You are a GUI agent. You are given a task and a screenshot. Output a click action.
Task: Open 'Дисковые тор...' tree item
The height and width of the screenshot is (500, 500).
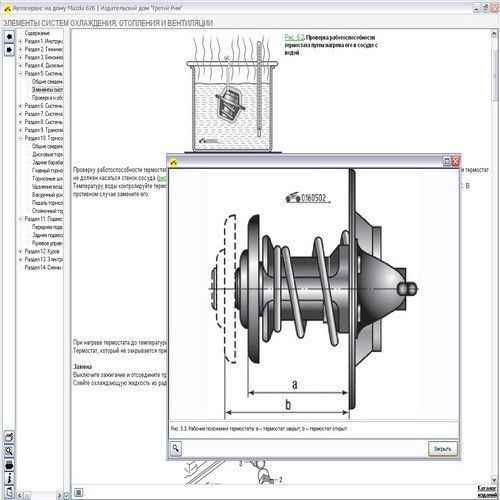pos(47,154)
